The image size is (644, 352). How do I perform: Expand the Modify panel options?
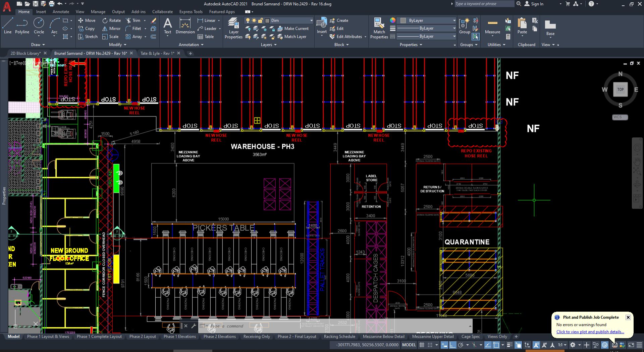pos(125,44)
